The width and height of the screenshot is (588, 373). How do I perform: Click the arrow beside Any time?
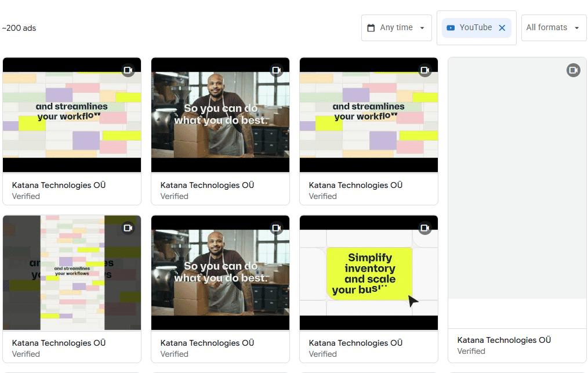[422, 28]
